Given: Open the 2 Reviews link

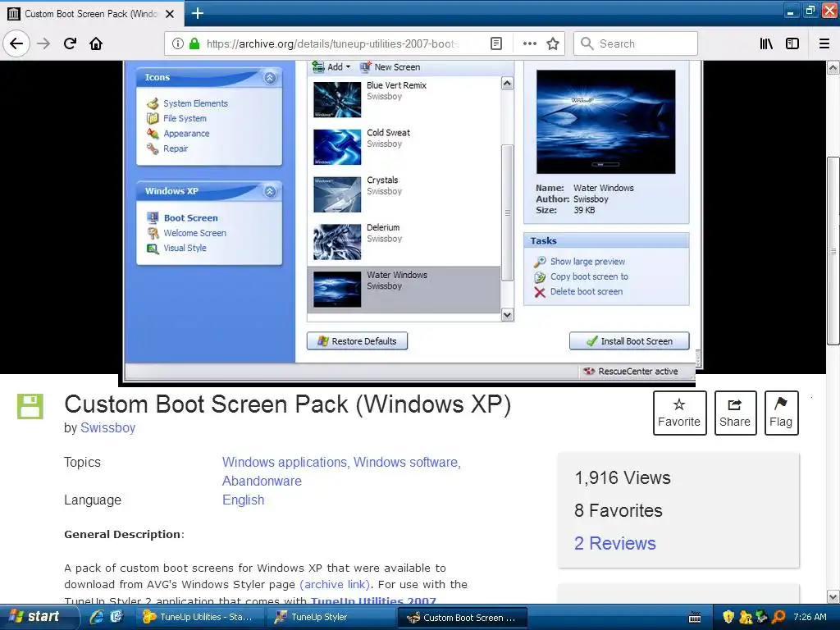Looking at the screenshot, I should [615, 543].
